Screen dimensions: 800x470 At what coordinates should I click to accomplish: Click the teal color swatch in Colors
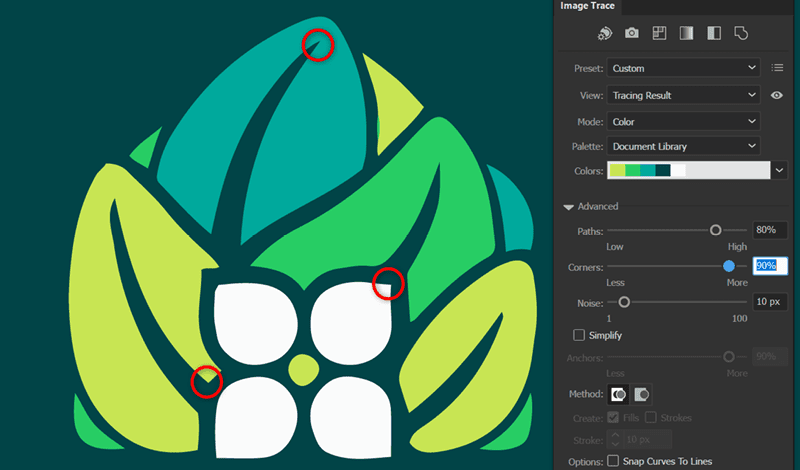[647, 170]
